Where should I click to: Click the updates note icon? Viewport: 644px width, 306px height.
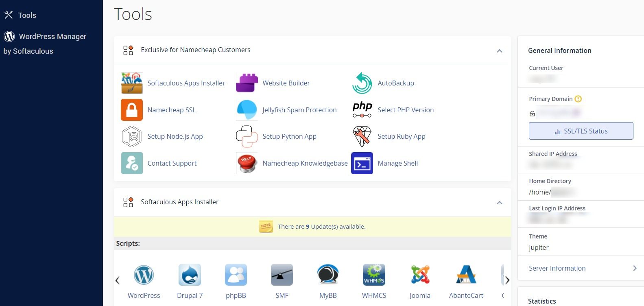tap(266, 227)
